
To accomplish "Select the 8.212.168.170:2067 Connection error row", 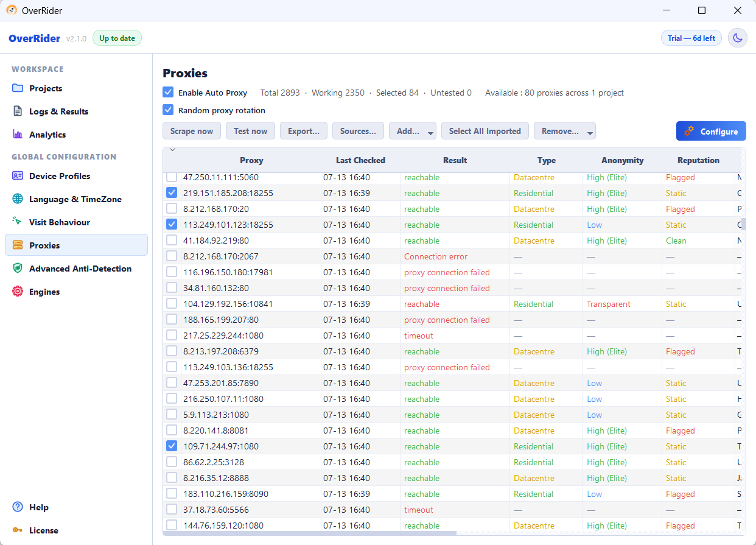I will 452,256.
